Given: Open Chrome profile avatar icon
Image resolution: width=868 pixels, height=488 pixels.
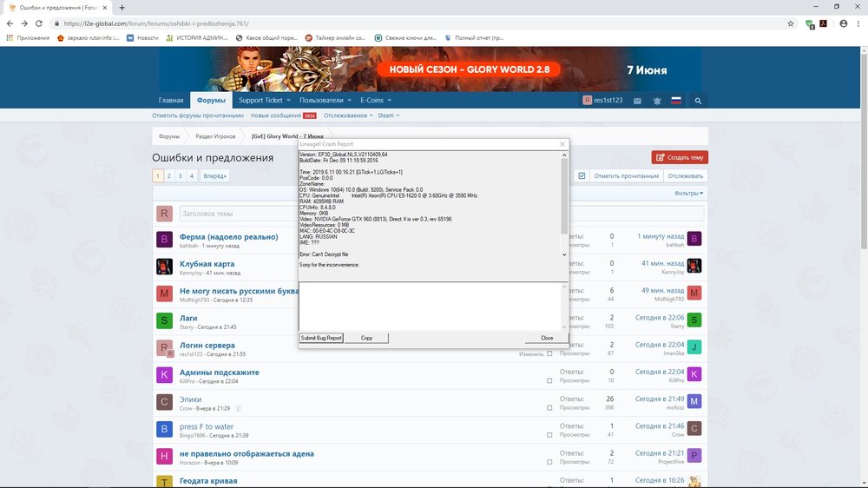Looking at the screenshot, I should (x=843, y=23).
